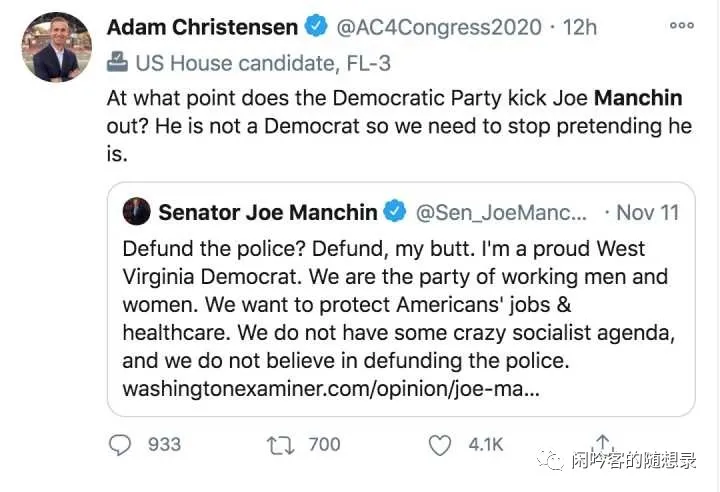Click the US House candidate, FL-3 label
This screenshot has width=720, height=492.
tap(263, 64)
